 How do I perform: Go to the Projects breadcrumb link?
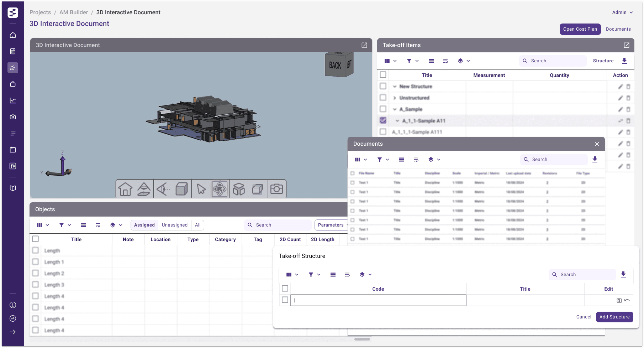(x=40, y=12)
